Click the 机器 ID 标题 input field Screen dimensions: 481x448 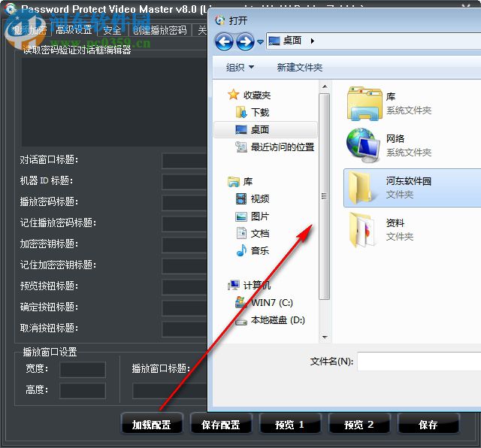(185, 182)
